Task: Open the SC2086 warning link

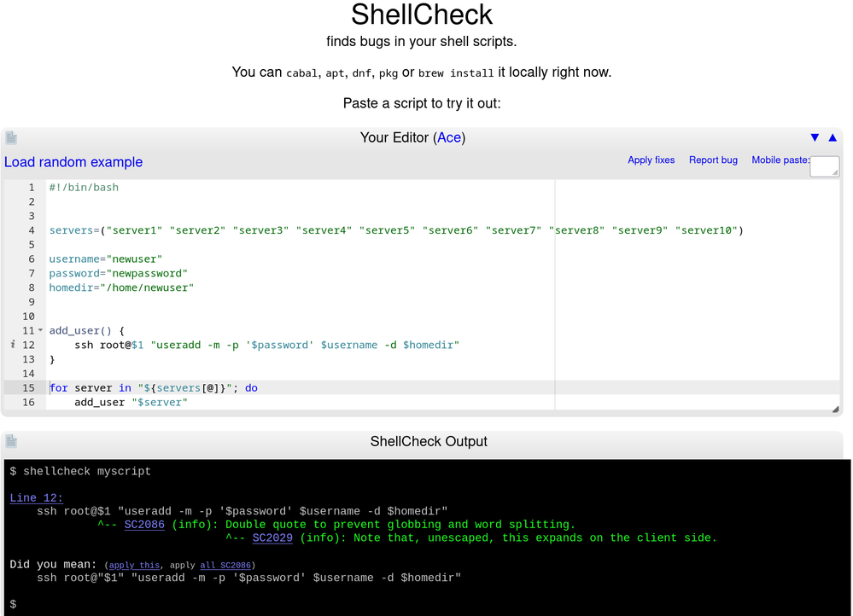Action: coord(144,525)
